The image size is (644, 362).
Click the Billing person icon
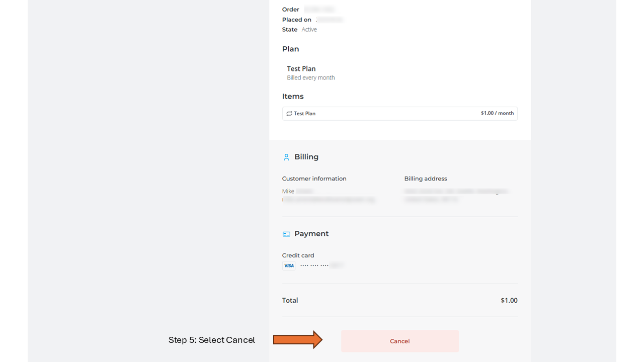click(x=286, y=157)
